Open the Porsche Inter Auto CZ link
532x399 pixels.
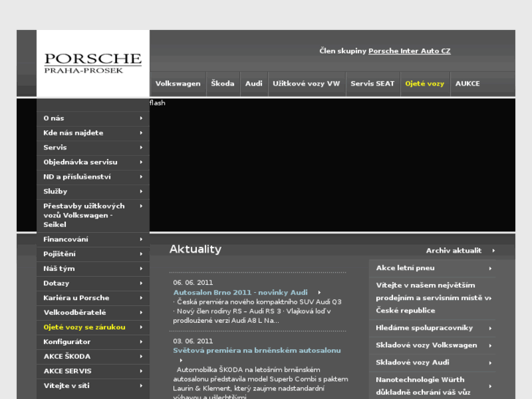click(410, 51)
